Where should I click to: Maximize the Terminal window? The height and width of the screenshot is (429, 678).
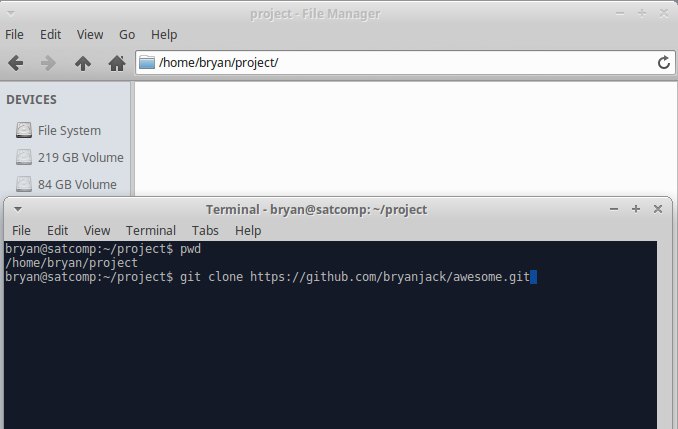point(636,209)
